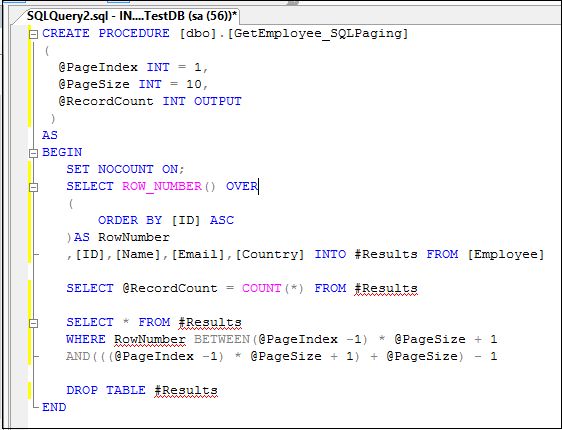The width and height of the screenshot is (562, 430).
Task: Click the BETWEEN keyword
Action: pyautogui.click(x=222, y=339)
